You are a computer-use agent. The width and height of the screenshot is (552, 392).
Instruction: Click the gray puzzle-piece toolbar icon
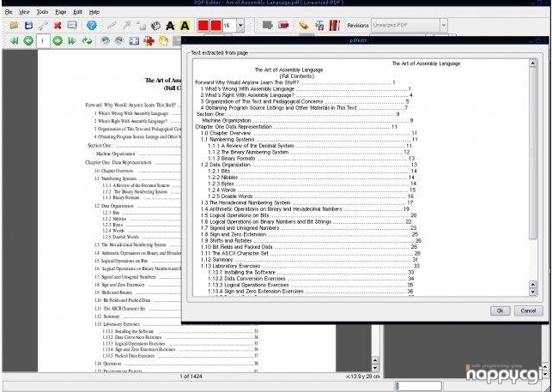[268, 26]
